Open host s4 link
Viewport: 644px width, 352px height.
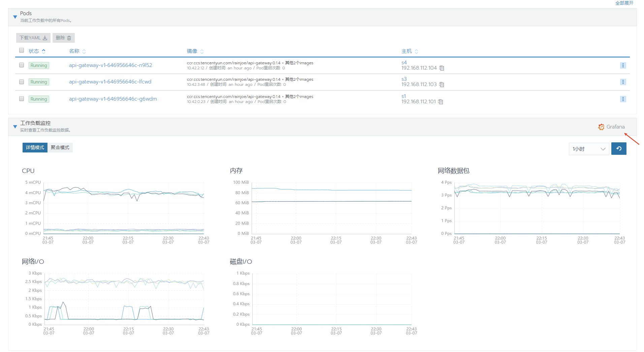[x=404, y=63]
